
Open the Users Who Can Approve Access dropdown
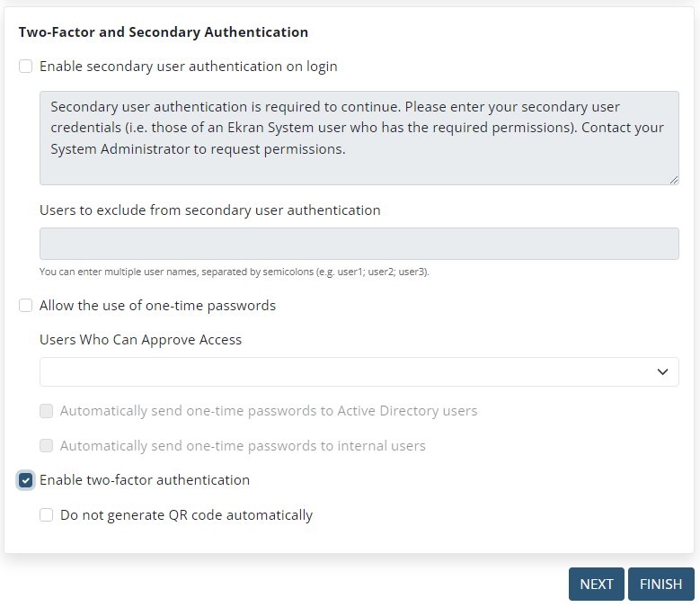(x=359, y=371)
